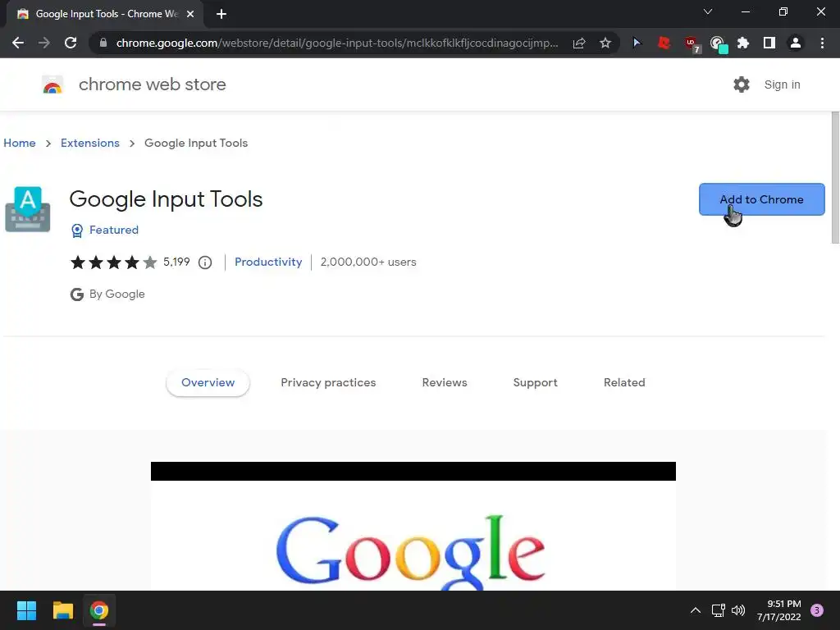The image size is (840, 630).
Task: Click the page vertical scrollbar
Action: (x=835, y=177)
